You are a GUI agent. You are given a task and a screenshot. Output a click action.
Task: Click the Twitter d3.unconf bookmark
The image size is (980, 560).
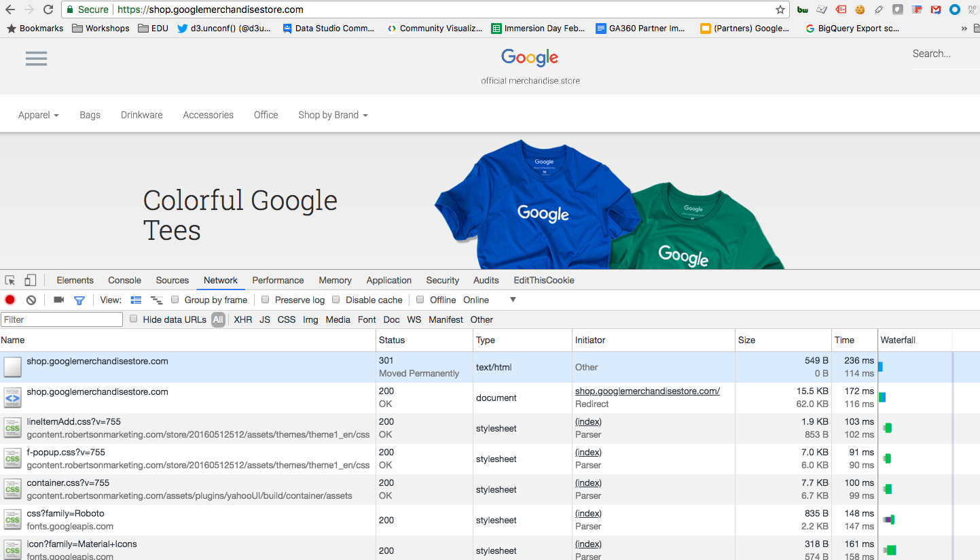223,29
